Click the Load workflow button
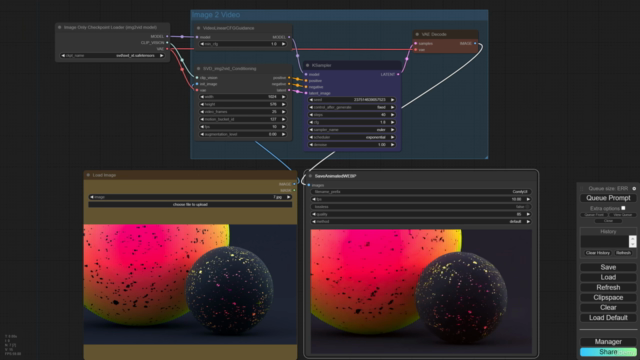Viewport: 640px width, 360px height. coord(608,277)
